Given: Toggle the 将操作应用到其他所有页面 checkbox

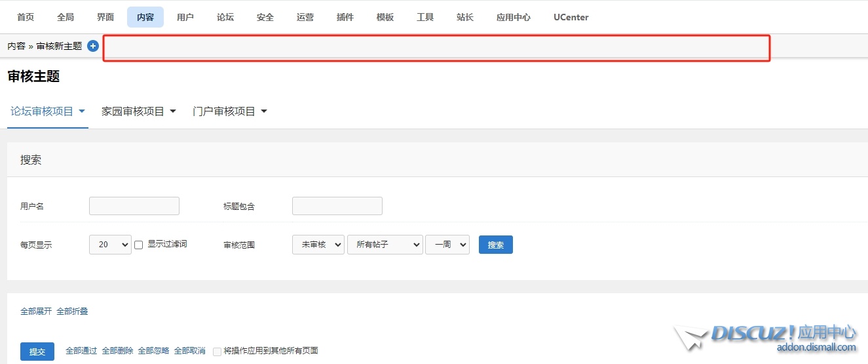Looking at the screenshot, I should pyautogui.click(x=217, y=352).
